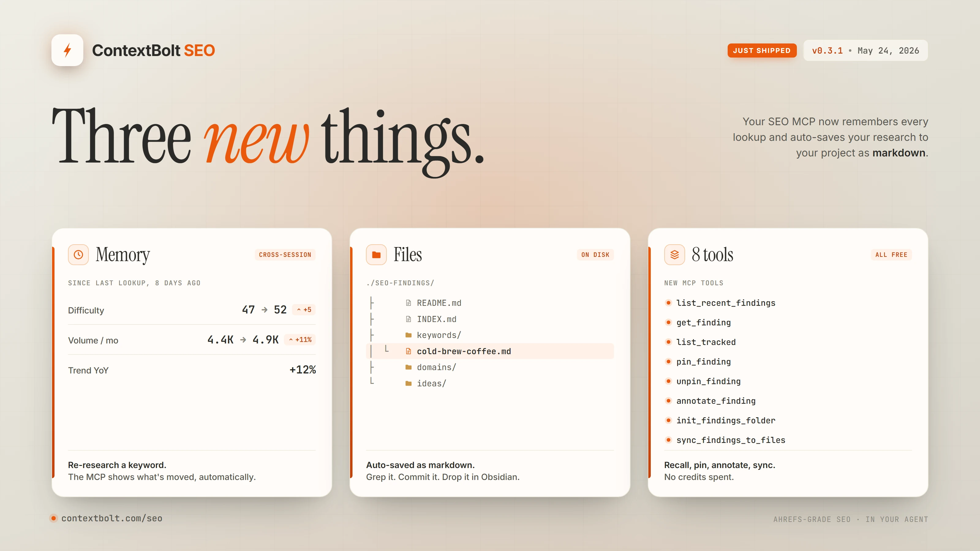Screen dimensions: 980x551
Task: Click the 4.9K volume value
Action: click(266, 339)
